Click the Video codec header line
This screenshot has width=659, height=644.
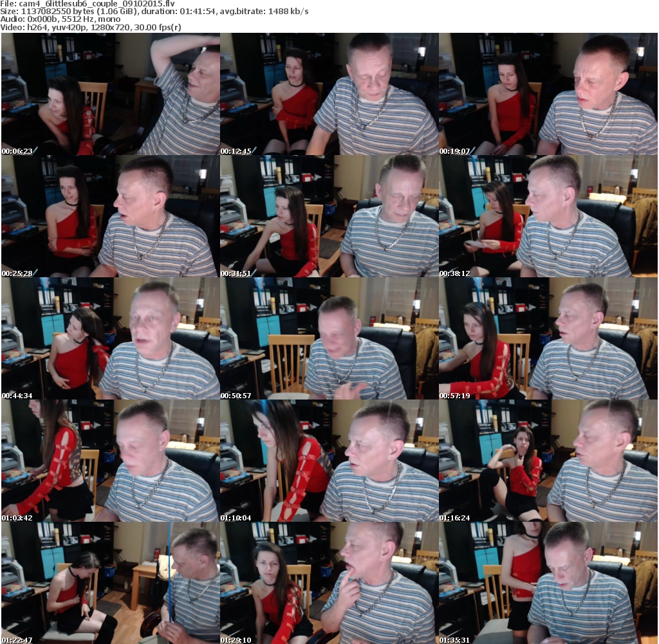coord(91,27)
